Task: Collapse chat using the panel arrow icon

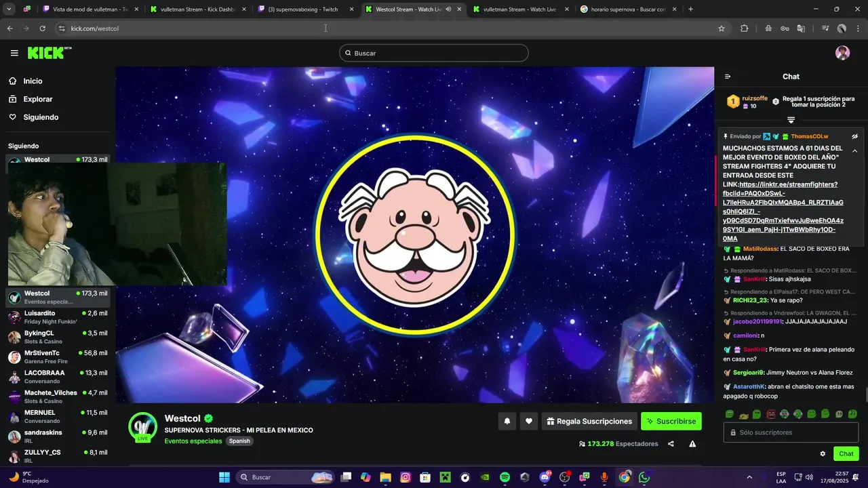Action: click(x=728, y=77)
